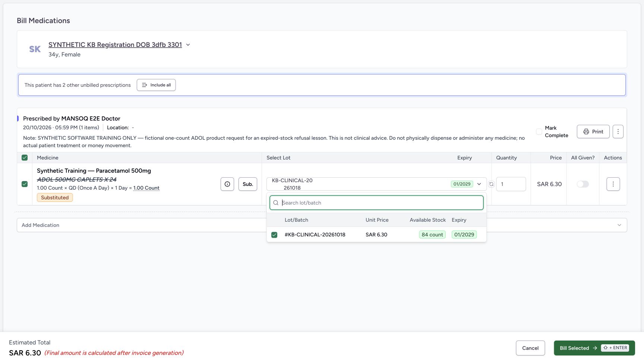Click the SK patient avatar initials
This screenshot has height=364, width=644.
[35, 49]
